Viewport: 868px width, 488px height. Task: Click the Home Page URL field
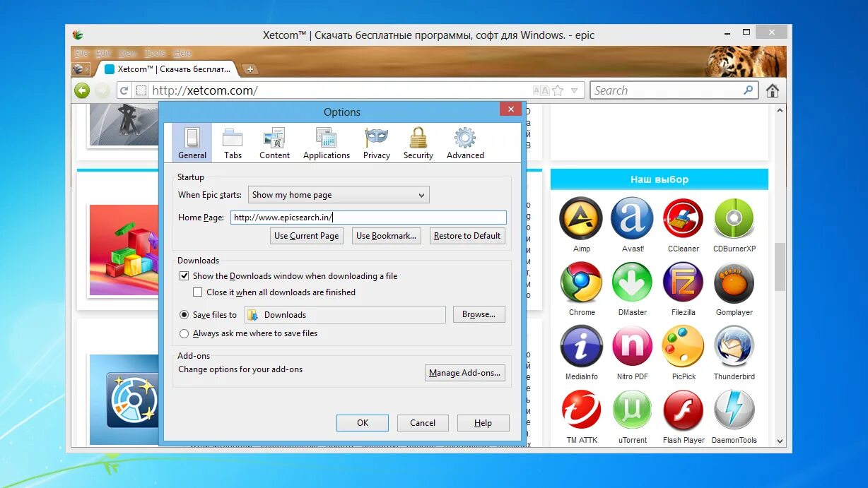[369, 218]
